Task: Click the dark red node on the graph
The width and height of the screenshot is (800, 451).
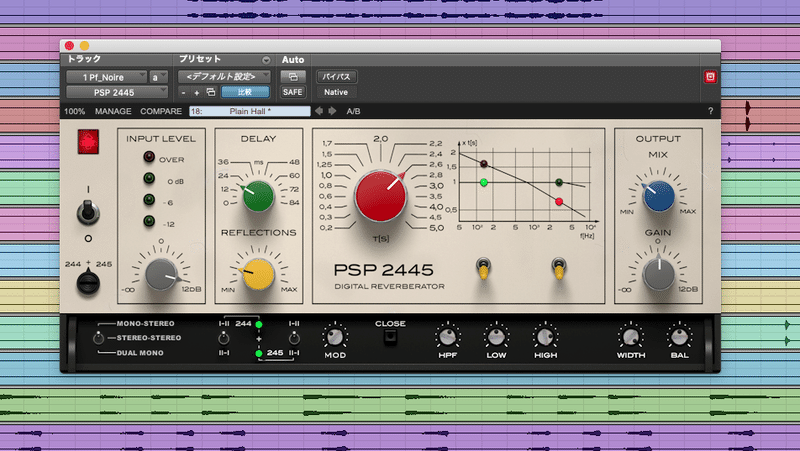Action: click(x=484, y=164)
